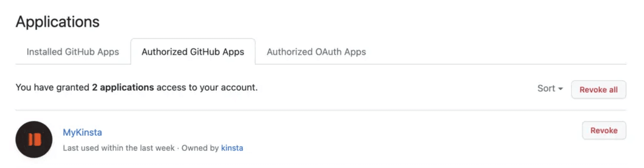The width and height of the screenshot is (644, 168).
Task: Open the Authorized OAuth Apps tab
Action: (x=316, y=52)
